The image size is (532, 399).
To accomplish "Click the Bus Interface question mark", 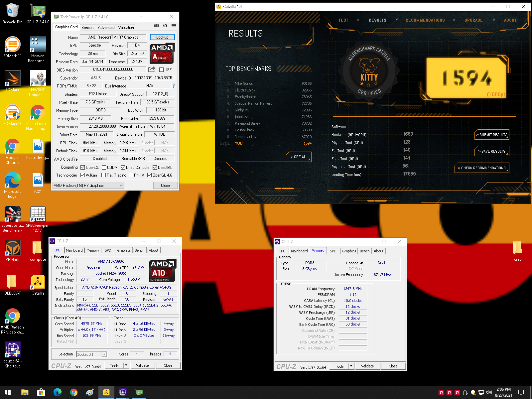I will tap(173, 86).
